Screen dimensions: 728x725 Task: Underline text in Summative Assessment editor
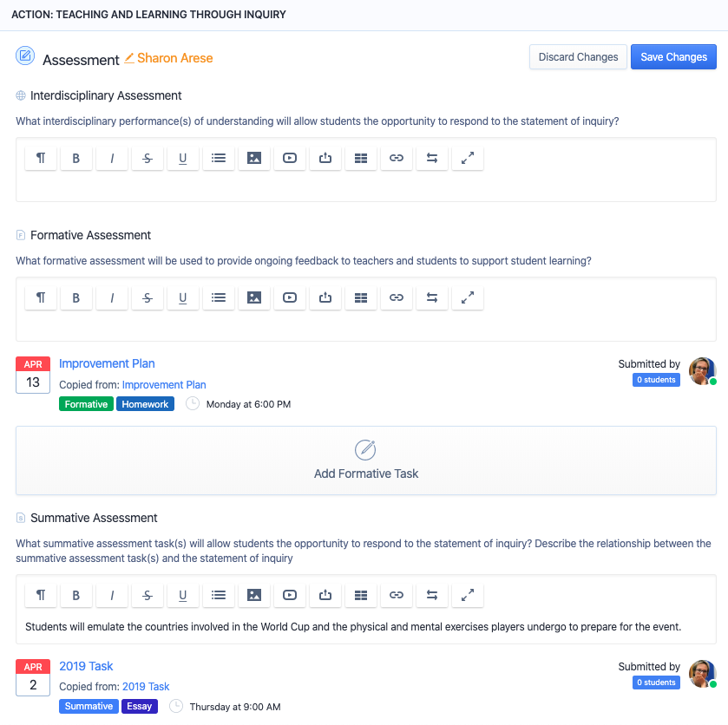pos(183,595)
